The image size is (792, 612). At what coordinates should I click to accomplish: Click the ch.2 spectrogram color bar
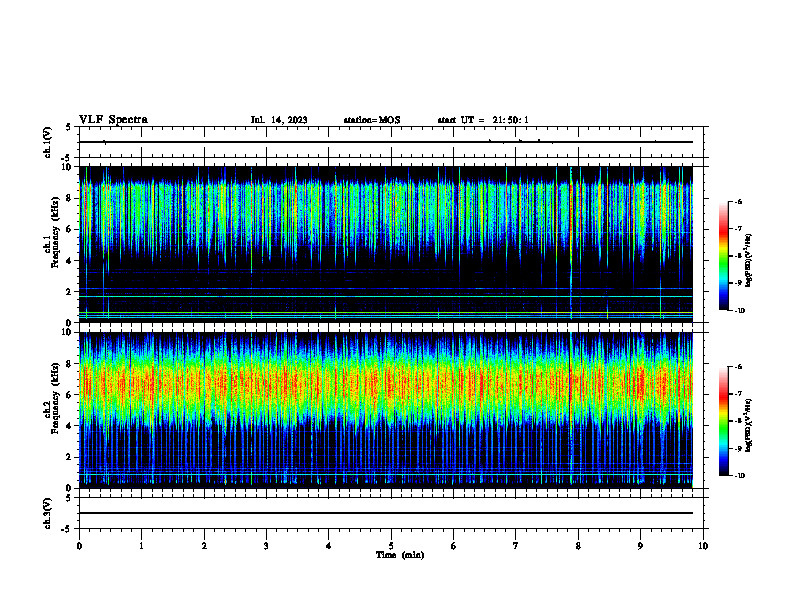click(x=724, y=421)
